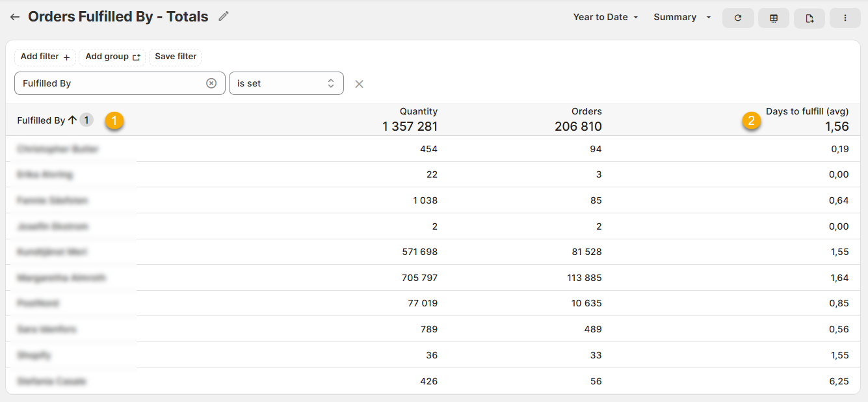
Task: Click the back arrow beside report title
Action: 15,18
